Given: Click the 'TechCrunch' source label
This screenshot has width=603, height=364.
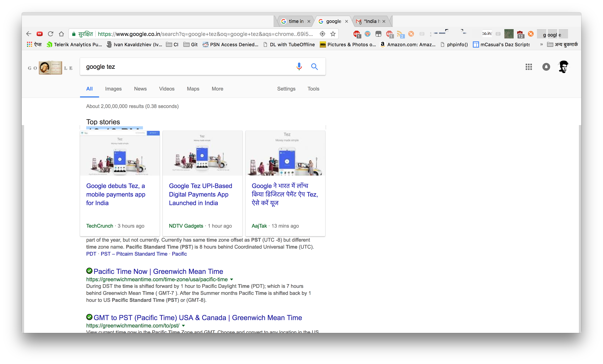Looking at the screenshot, I should click(x=100, y=226).
